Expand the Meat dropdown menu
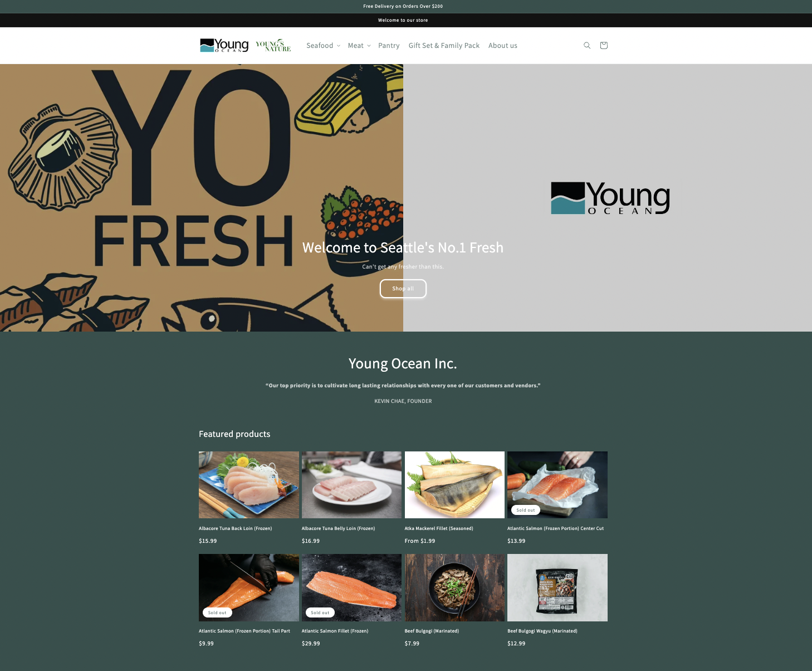 pyautogui.click(x=359, y=46)
